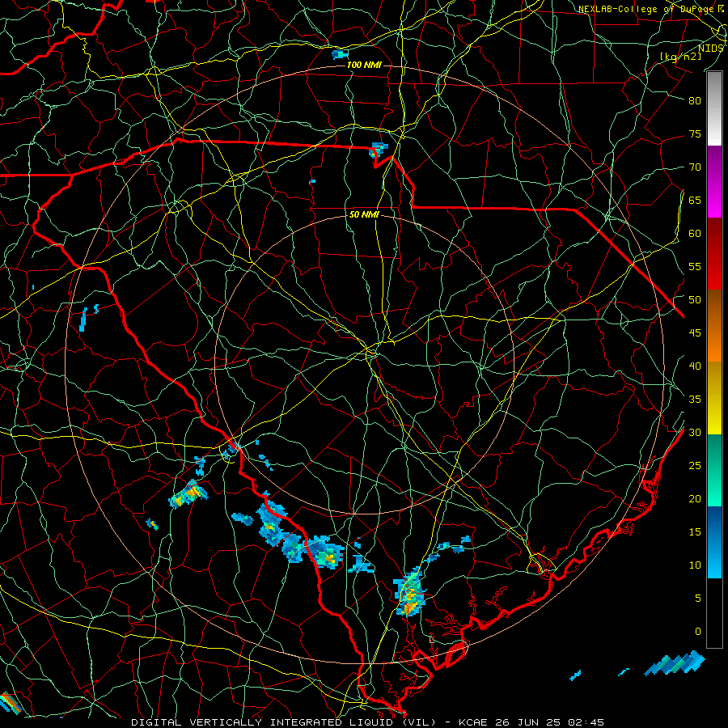Click the 5 value on the color scale
Screen dimensions: 728x728
698,599
